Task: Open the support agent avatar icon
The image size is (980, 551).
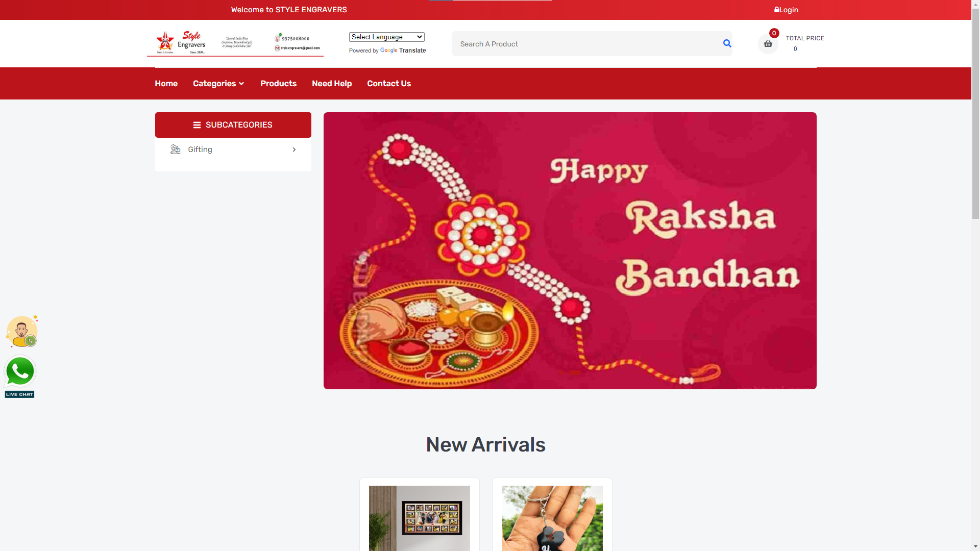Action: pos(22,332)
